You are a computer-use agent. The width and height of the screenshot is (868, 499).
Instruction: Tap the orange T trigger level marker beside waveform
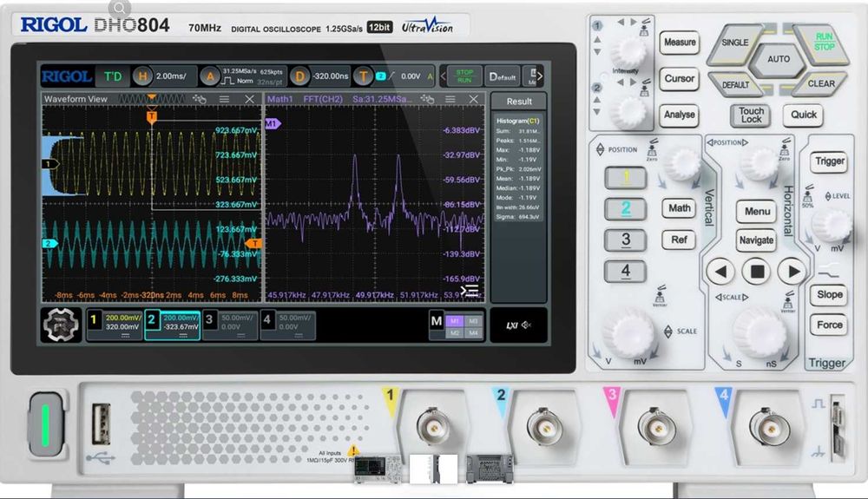(254, 243)
